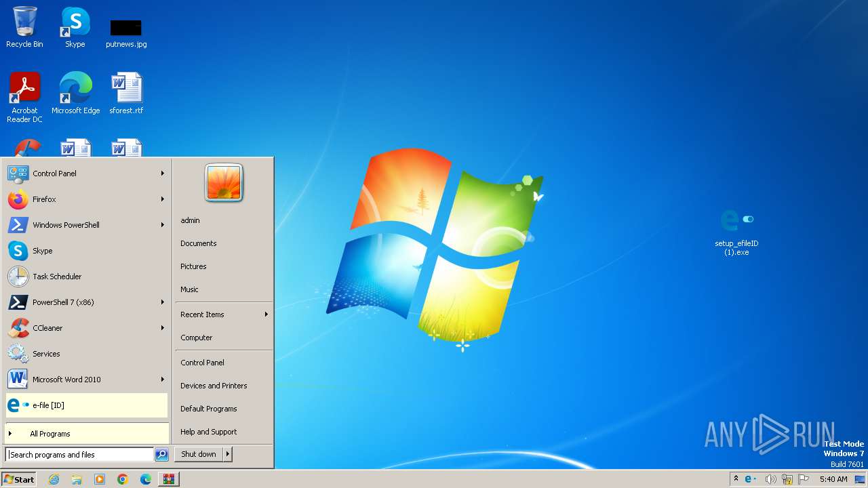
Task: Open Task Scheduler from the Start menu
Action: (x=87, y=277)
